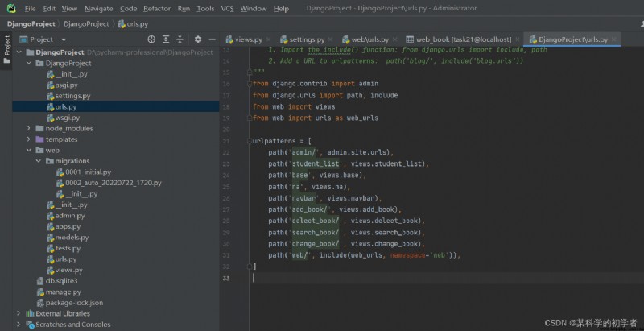Viewport: 644px width, 331px height.
Task: Open the Edit menu
Action: (49, 9)
